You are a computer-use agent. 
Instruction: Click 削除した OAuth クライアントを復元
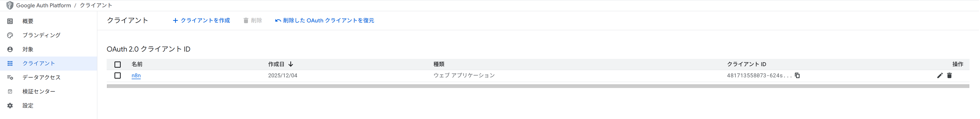tap(324, 21)
